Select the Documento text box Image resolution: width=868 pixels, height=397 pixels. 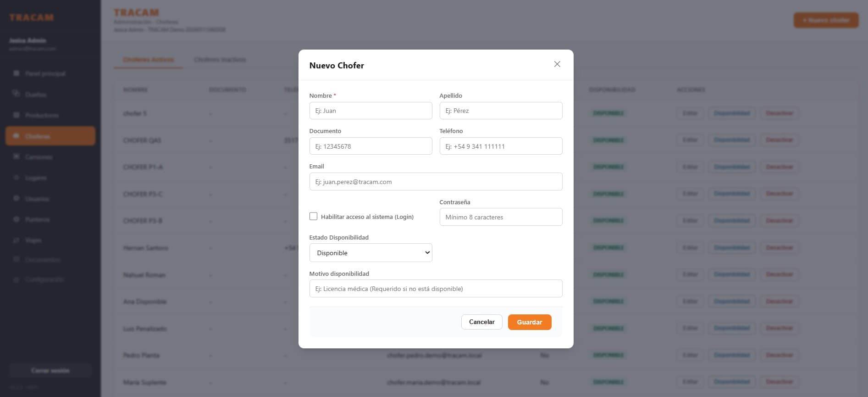[x=370, y=146]
